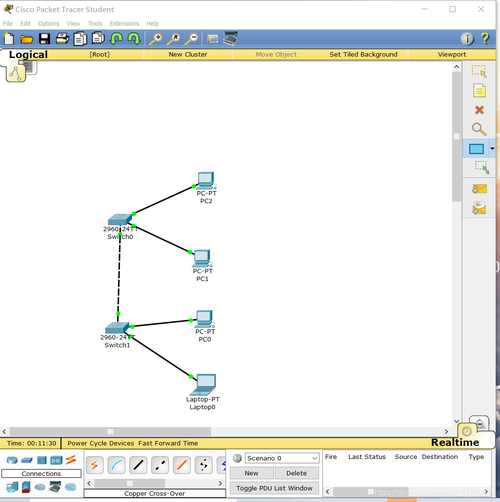This screenshot has width=500, height=502.
Task: Create a new network file
Action: pyautogui.click(x=9, y=39)
